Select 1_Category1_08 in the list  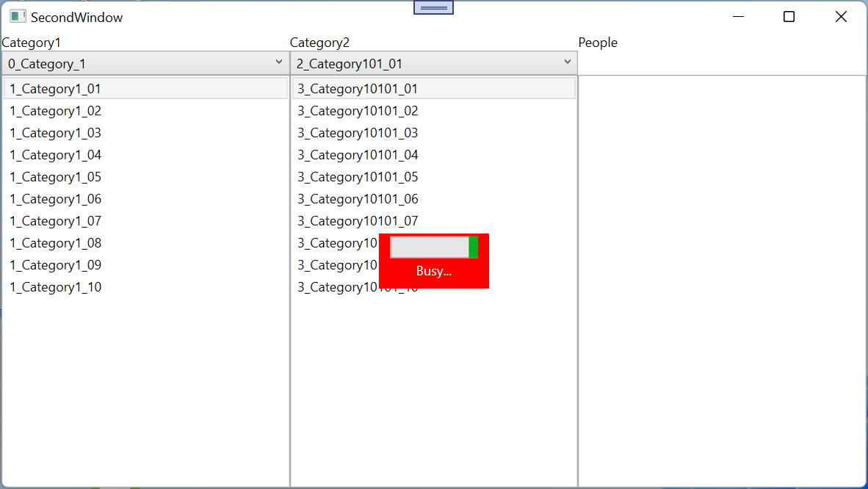click(x=145, y=243)
